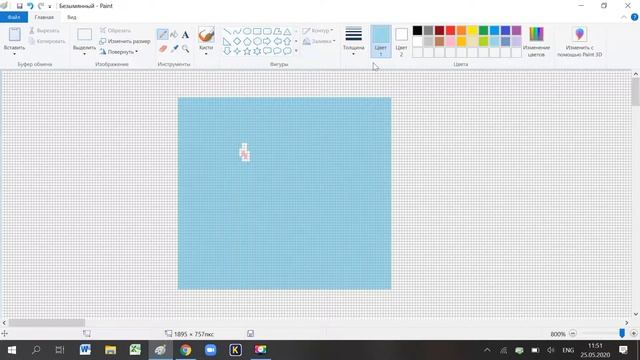Expand the Shapes gallery more arrow
The width and height of the screenshot is (640, 360).
296,51
